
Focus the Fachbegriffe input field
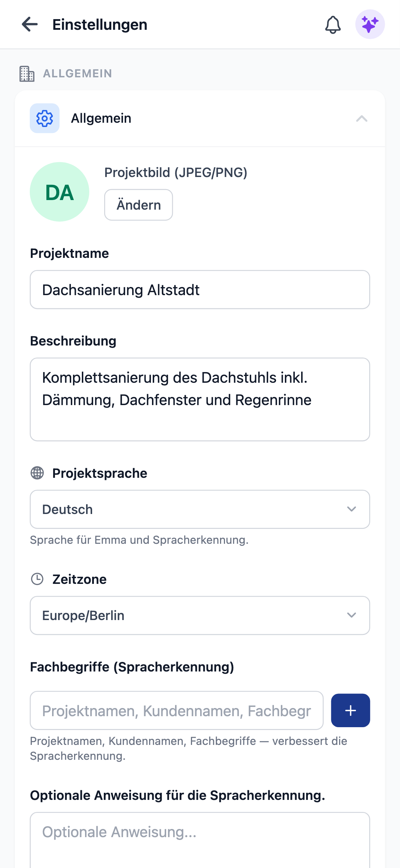(x=176, y=710)
